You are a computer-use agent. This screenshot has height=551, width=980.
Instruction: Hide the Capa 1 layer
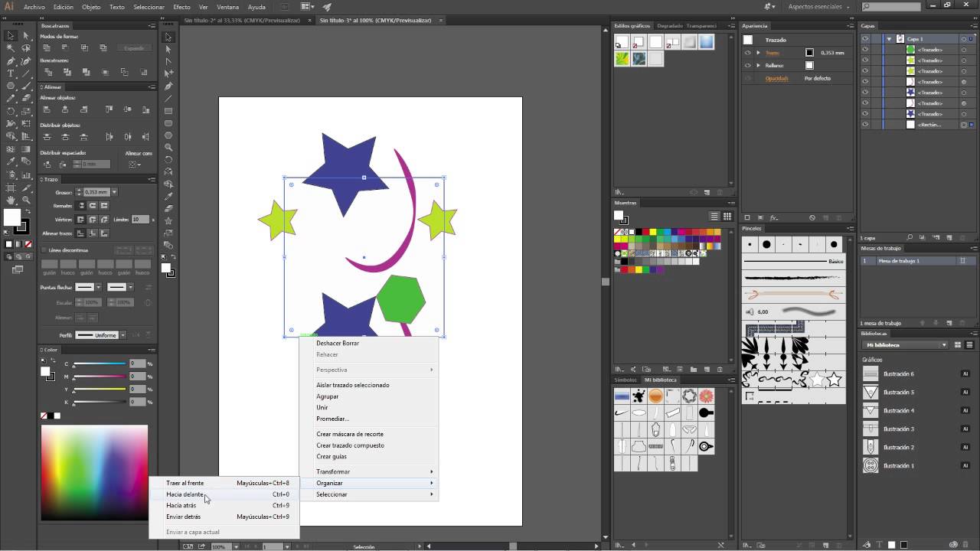[865, 39]
